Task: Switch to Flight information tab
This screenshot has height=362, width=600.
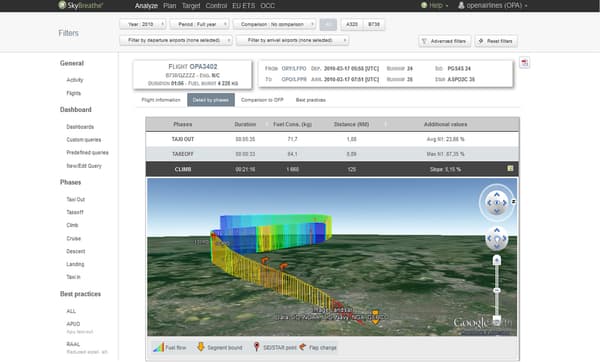Action: 161,100
